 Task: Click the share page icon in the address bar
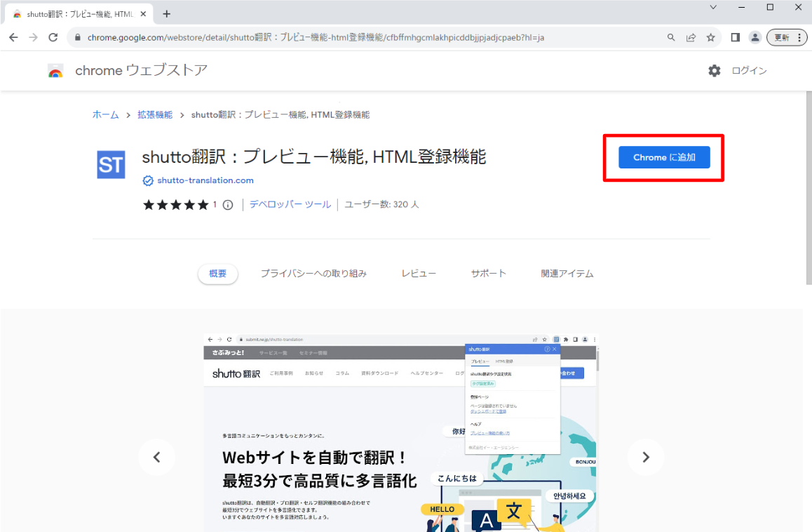691,37
